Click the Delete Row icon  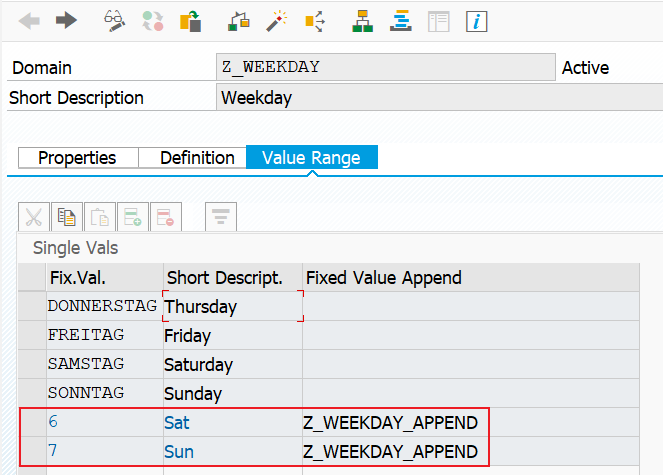pos(166,217)
